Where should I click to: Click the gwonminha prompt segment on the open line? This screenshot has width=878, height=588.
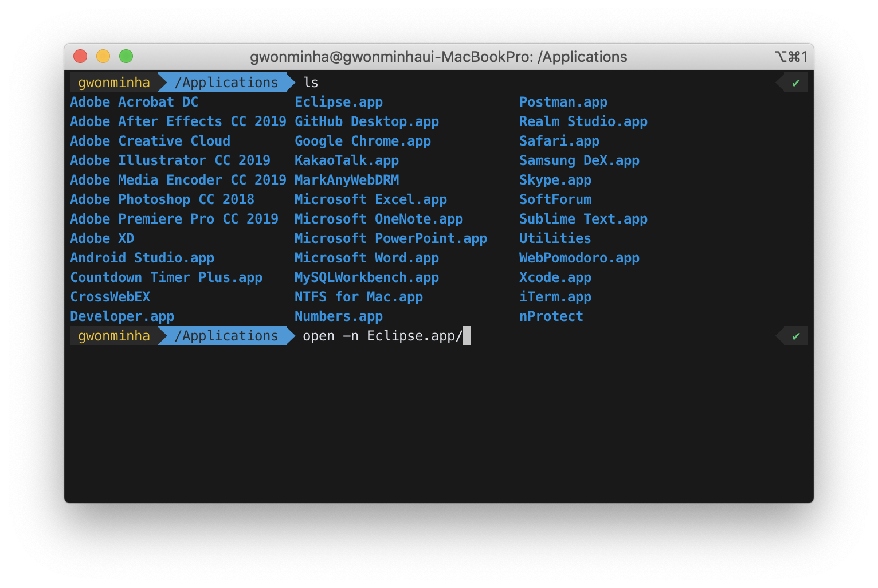(x=114, y=336)
